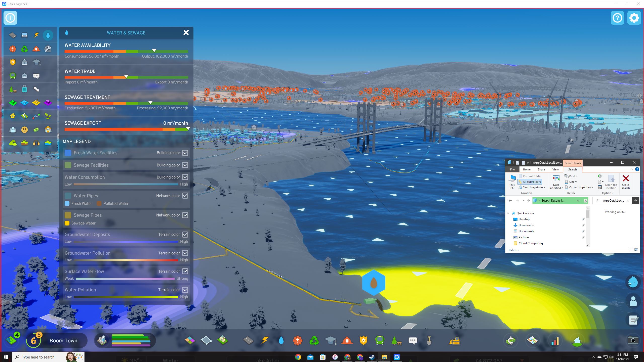Screen dimensions: 644x362
Task: Disable Groundwater Pollution terrain color
Action: click(x=185, y=253)
